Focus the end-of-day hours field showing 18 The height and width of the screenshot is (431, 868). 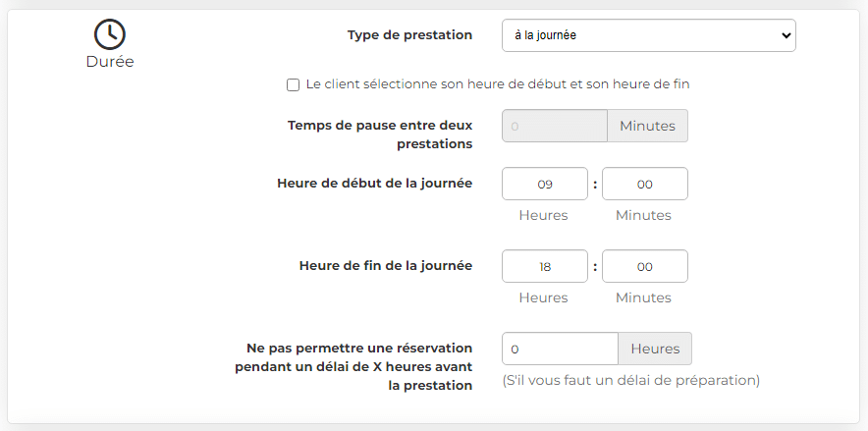545,266
